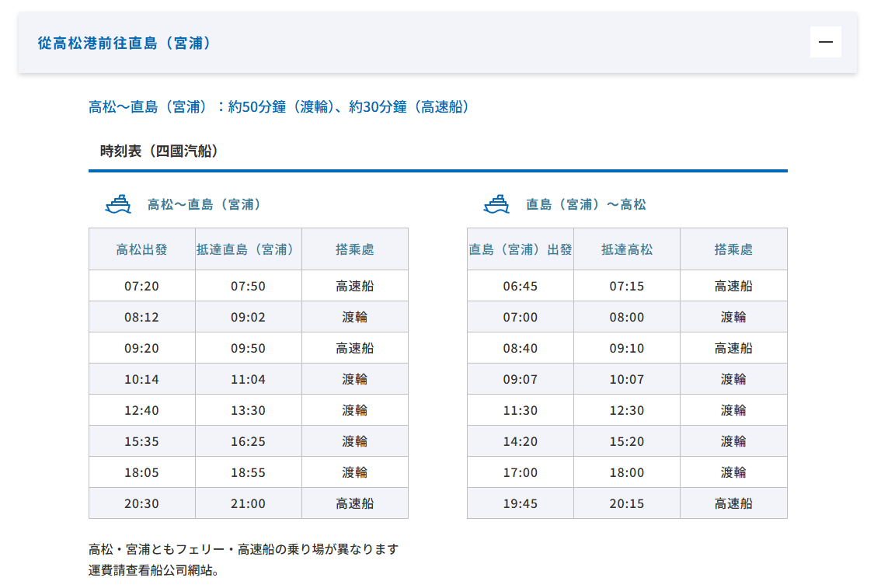This screenshot has width=881, height=588.
Task: Click the 直島（宮浦）出發 column header
Action: pyautogui.click(x=521, y=249)
